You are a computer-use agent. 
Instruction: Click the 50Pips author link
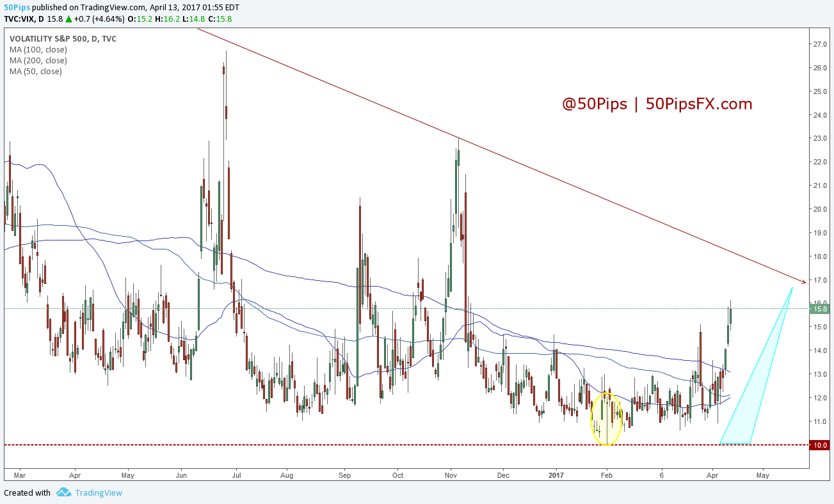[15, 8]
